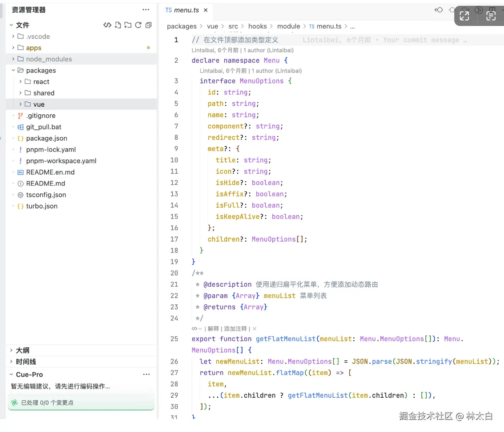Viewport: 504px width, 432px height.
Task: Click the inline blame annotation on line 1
Action: pyautogui.click(x=385, y=40)
